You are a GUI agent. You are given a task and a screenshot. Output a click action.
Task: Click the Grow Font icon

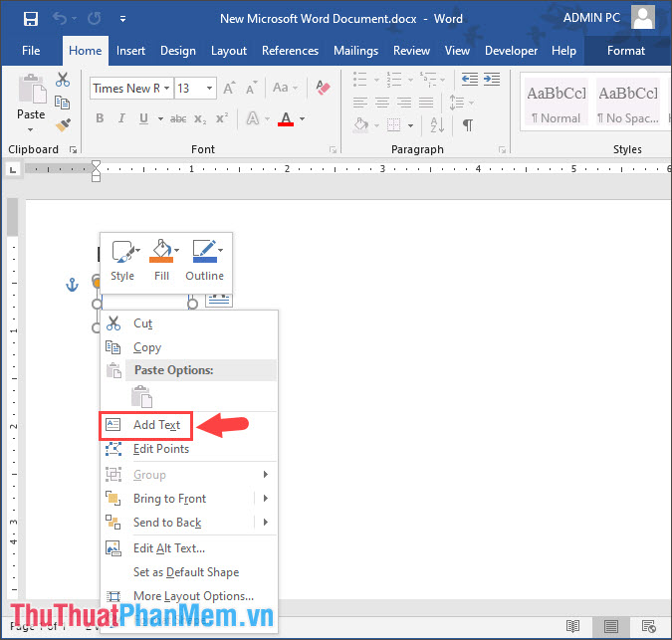point(229,88)
